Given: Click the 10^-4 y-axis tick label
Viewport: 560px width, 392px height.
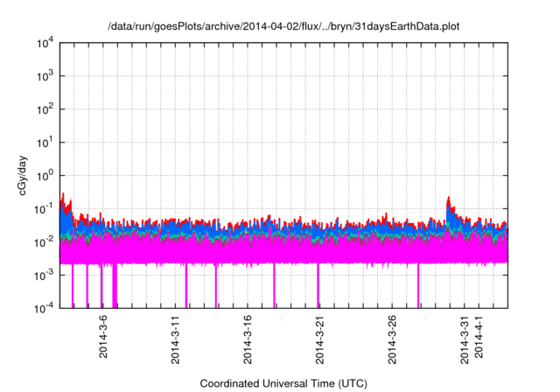Looking at the screenshot, I should pos(44,307).
